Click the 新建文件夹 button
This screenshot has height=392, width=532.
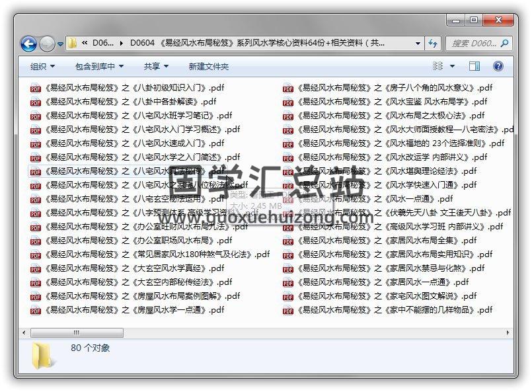209,67
